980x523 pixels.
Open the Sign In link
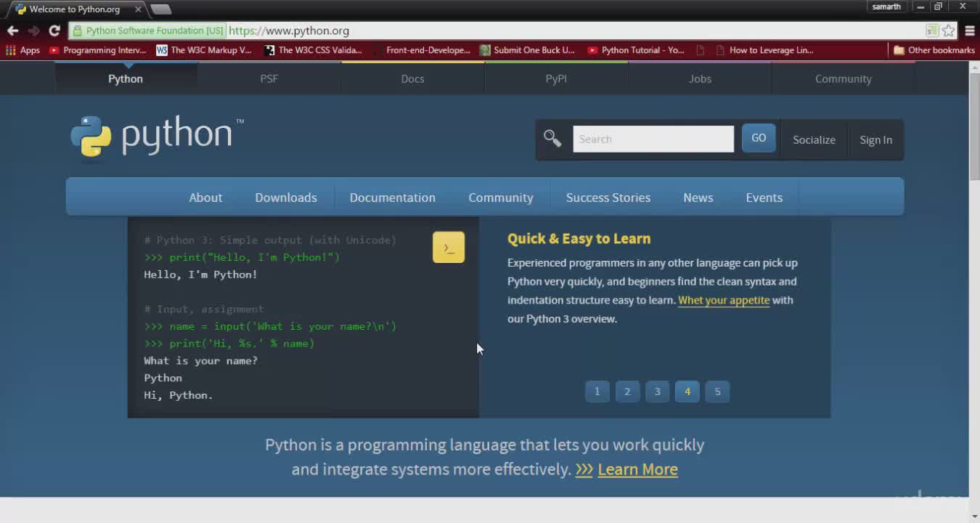coord(875,139)
